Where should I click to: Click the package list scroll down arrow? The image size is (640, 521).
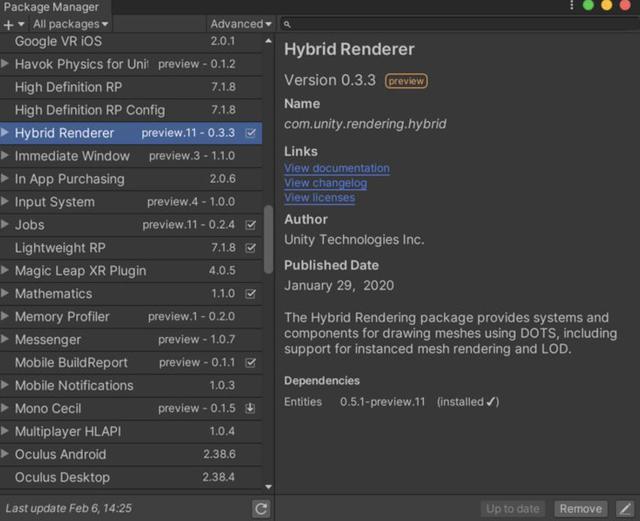point(268,487)
